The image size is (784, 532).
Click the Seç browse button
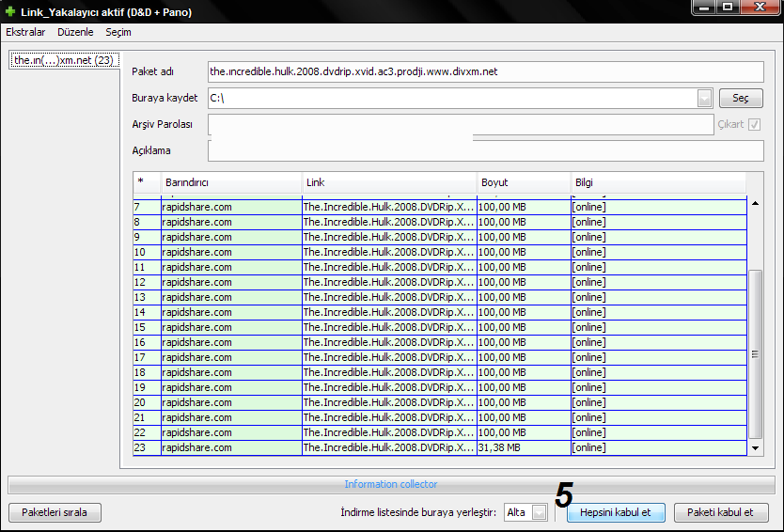coord(741,98)
